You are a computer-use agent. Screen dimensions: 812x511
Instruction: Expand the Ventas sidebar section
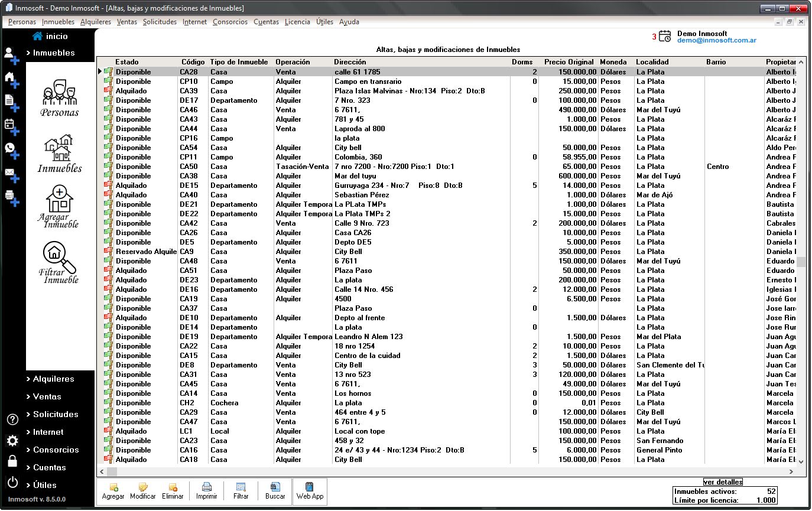(x=44, y=396)
